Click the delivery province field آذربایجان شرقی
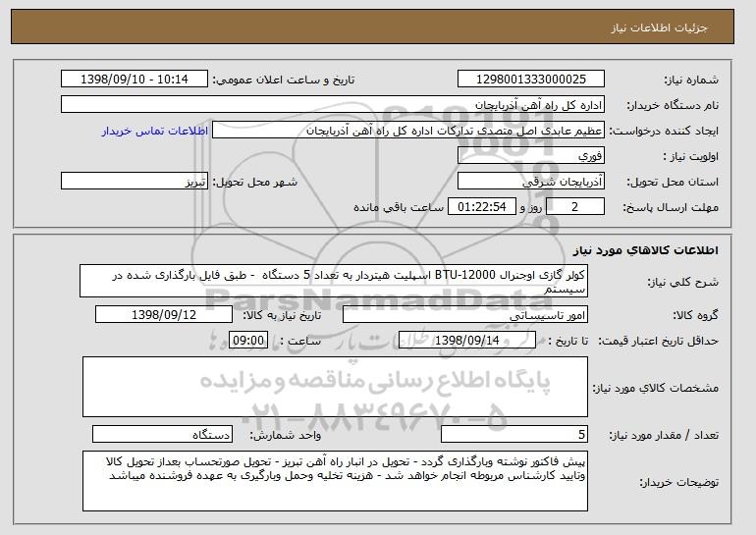756x535 pixels. click(x=531, y=182)
